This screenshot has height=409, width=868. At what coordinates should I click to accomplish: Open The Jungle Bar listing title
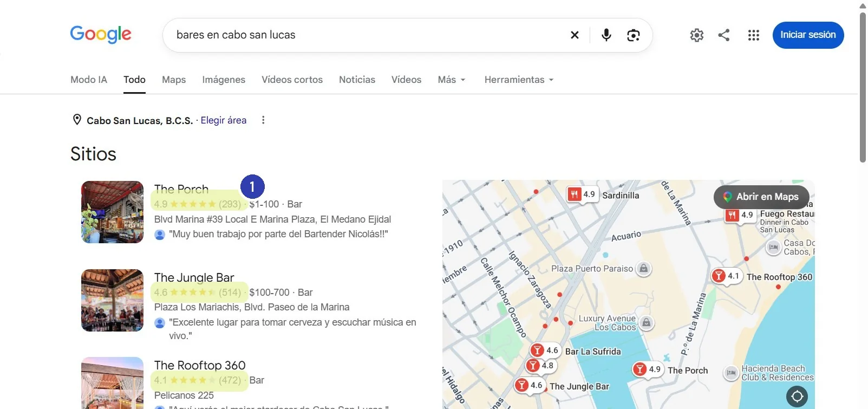tap(194, 277)
